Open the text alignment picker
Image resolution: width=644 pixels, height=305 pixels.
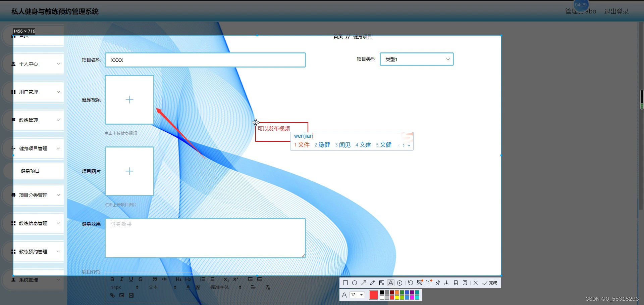click(253, 287)
